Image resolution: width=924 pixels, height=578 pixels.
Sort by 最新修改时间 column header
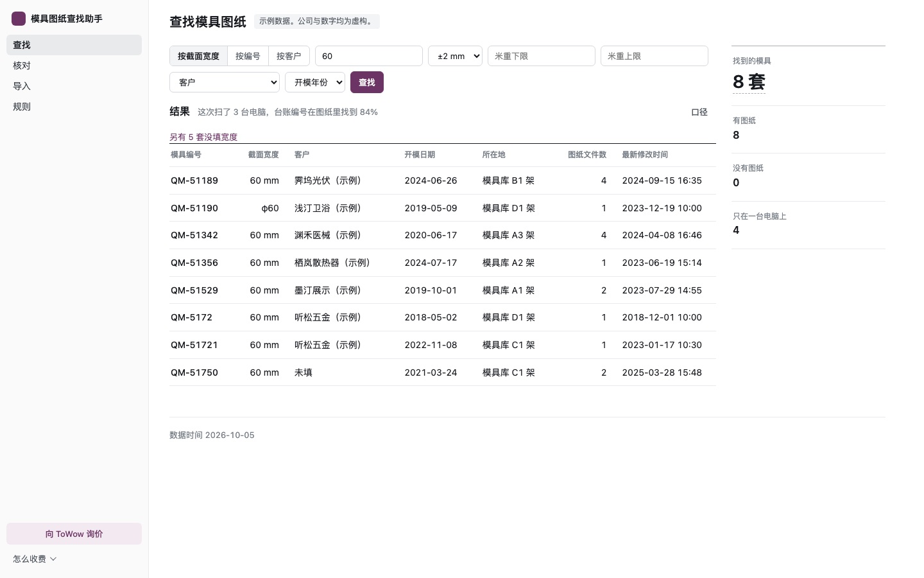point(645,155)
